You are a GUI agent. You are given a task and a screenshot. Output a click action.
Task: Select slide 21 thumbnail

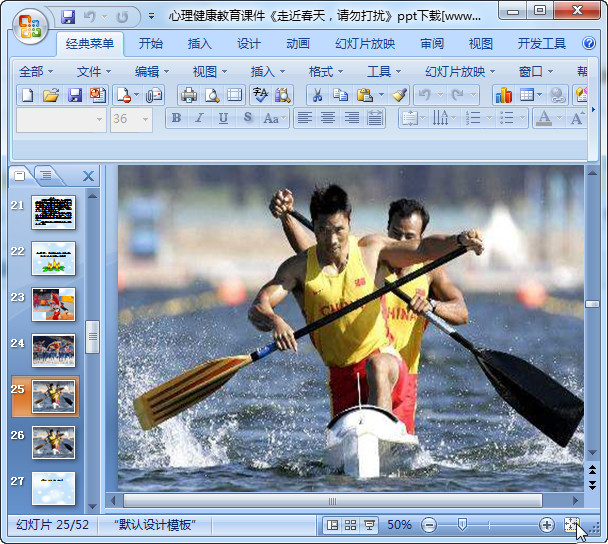point(54,212)
